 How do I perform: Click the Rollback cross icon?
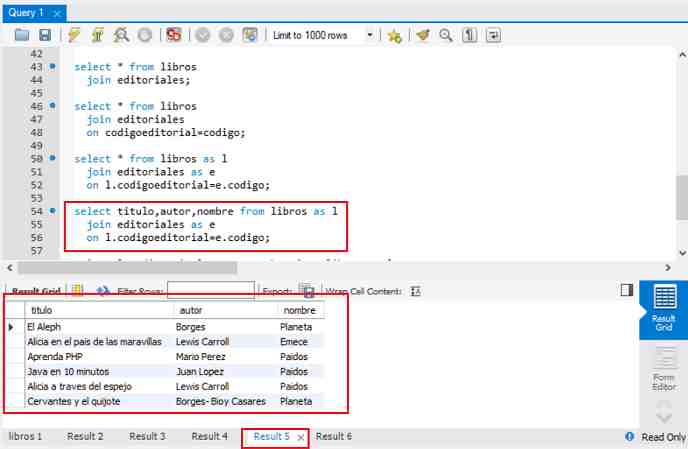226,35
